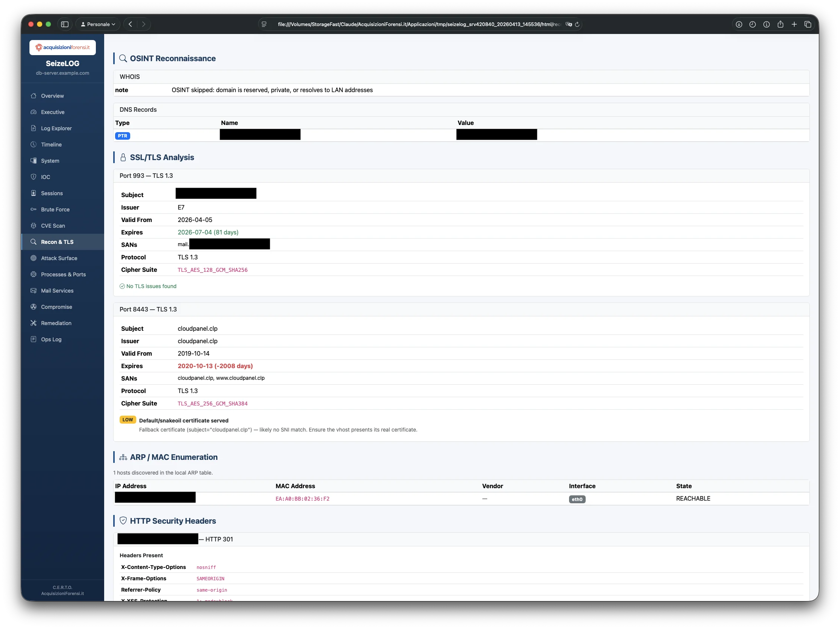Image resolution: width=840 pixels, height=629 pixels.
Task: Open the Brute Force key icon
Action: (34, 209)
